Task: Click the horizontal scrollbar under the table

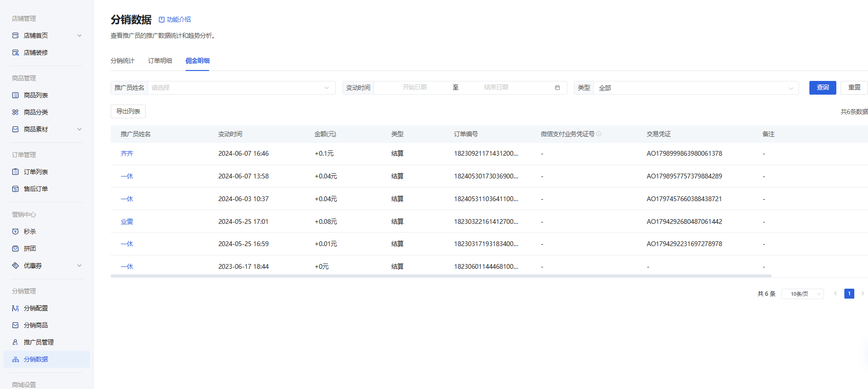Action: (x=441, y=276)
